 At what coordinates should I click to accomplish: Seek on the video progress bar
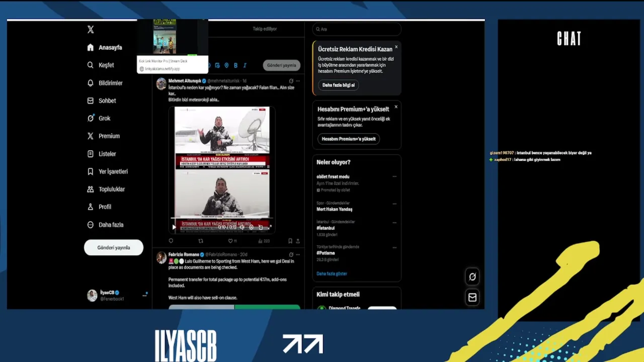coord(222,218)
